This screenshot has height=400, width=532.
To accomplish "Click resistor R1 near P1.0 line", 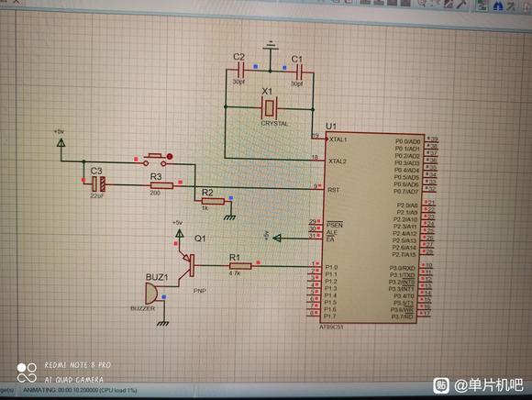I will 240,266.
